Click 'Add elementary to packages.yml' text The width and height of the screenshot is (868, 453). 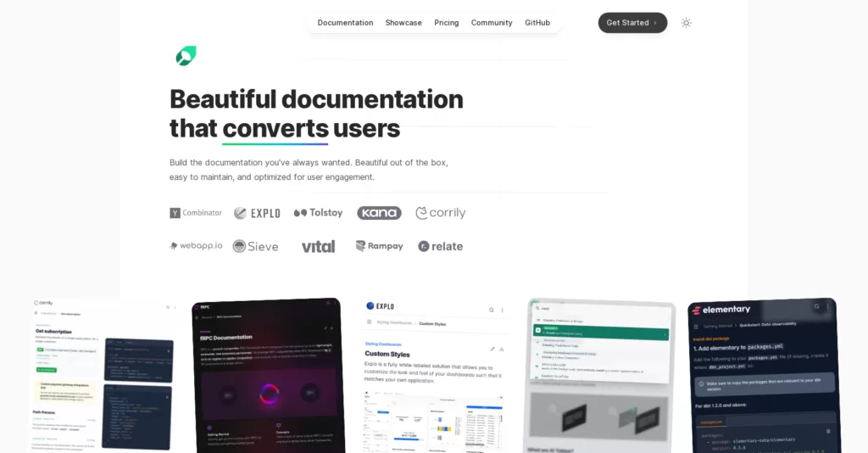click(738, 347)
